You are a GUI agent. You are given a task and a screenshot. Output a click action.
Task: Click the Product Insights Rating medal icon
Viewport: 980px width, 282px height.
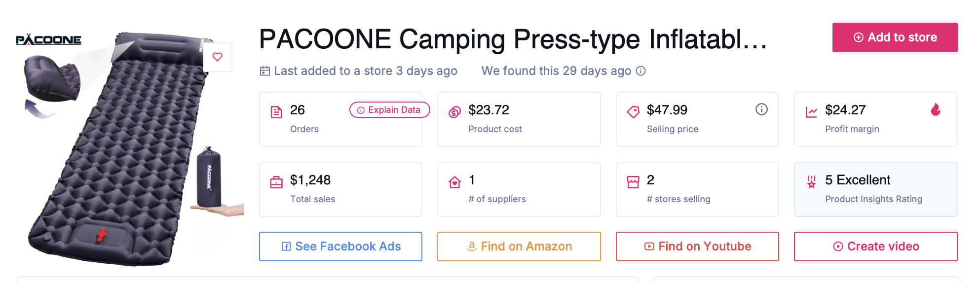click(811, 182)
